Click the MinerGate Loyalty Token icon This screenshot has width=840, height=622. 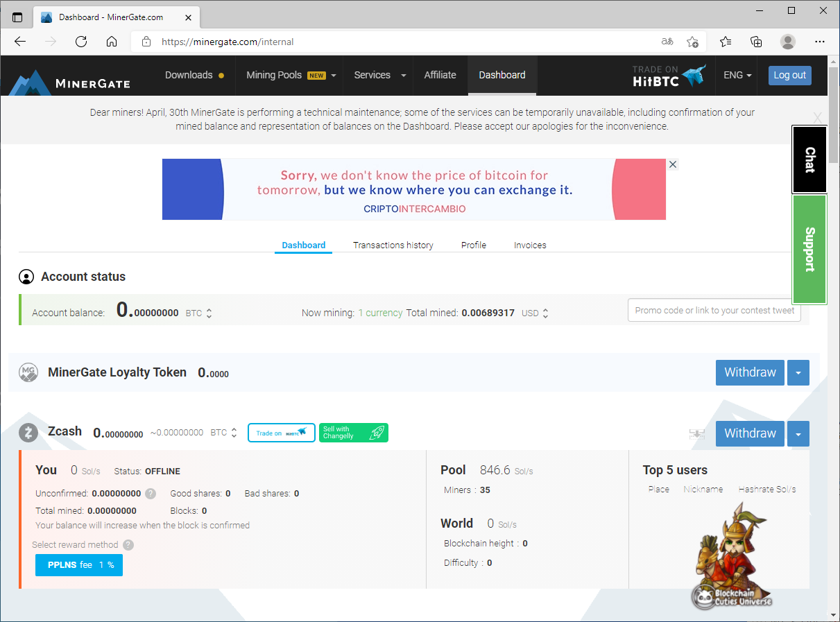click(28, 372)
